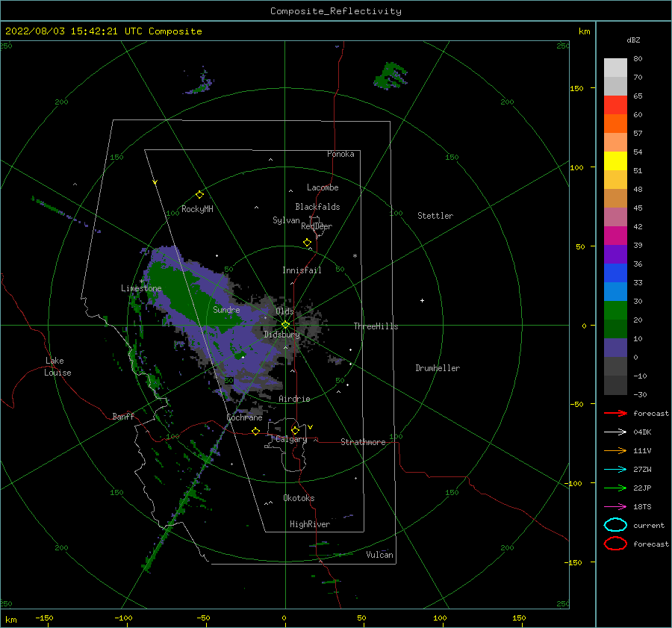Click the Lake Louise label
672x628 pixels.
coord(57,367)
